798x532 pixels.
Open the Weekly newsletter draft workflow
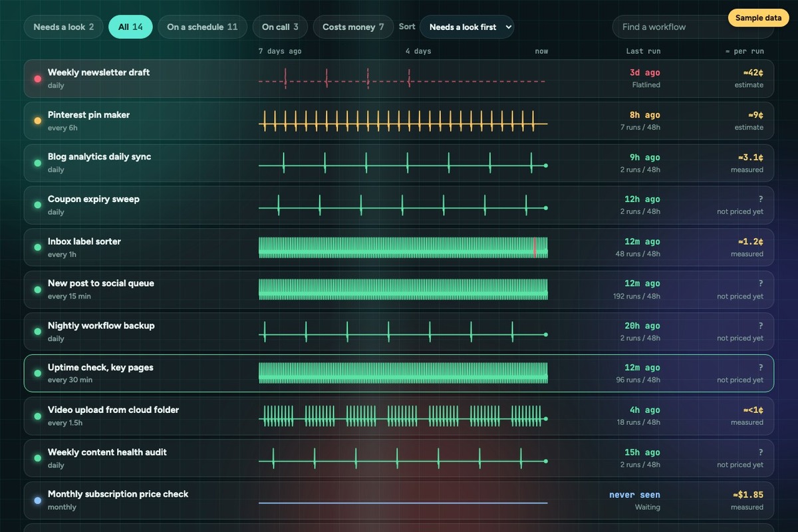coord(399,78)
